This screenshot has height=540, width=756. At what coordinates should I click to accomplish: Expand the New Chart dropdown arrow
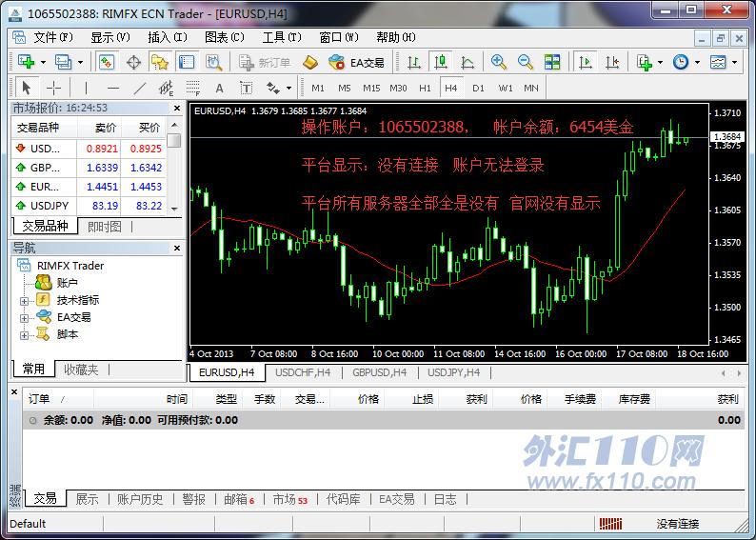(43, 62)
